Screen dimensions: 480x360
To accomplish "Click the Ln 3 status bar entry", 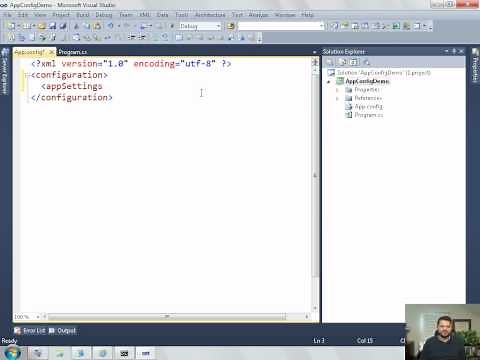I will coord(319,341).
